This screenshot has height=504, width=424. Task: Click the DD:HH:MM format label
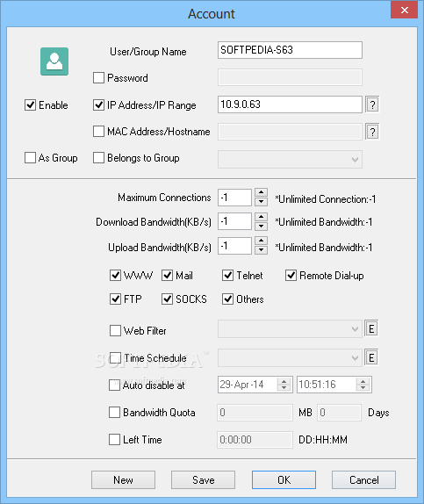coord(323,440)
